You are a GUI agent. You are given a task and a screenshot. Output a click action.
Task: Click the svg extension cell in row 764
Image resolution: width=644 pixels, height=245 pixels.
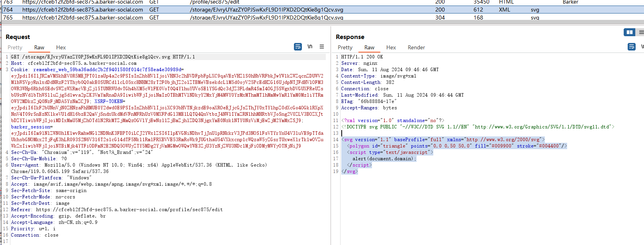535,10
